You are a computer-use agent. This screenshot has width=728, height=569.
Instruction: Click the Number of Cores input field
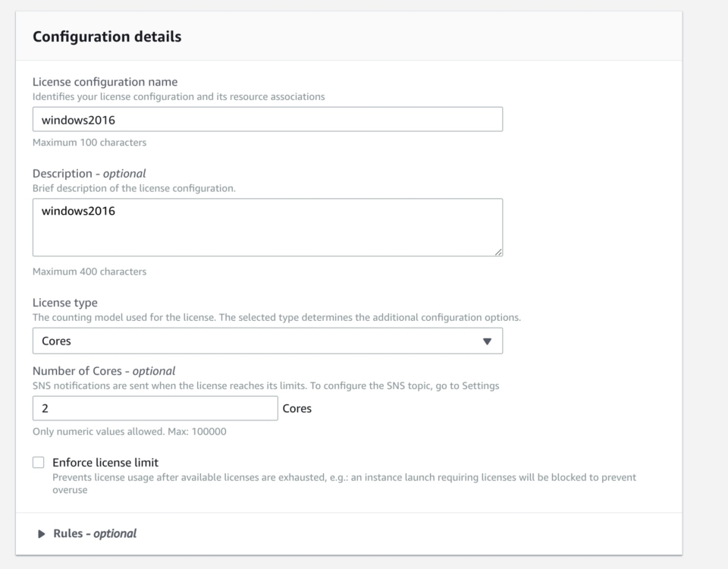(155, 408)
